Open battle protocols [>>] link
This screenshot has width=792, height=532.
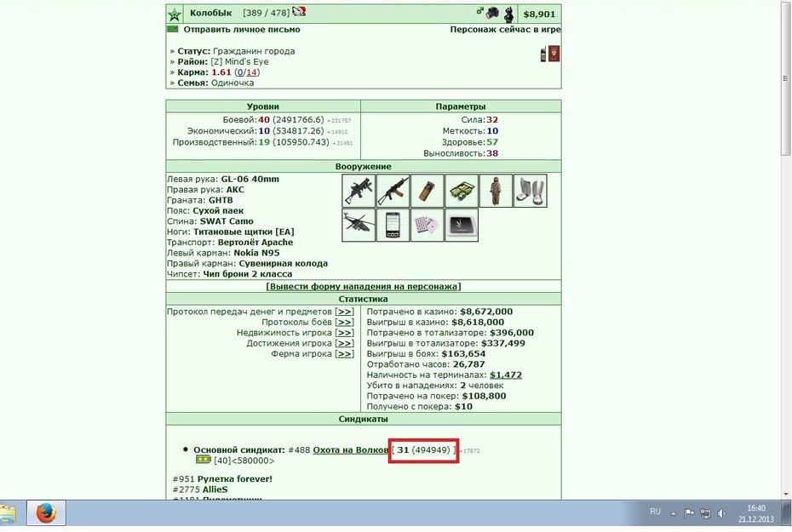pyautogui.click(x=345, y=323)
